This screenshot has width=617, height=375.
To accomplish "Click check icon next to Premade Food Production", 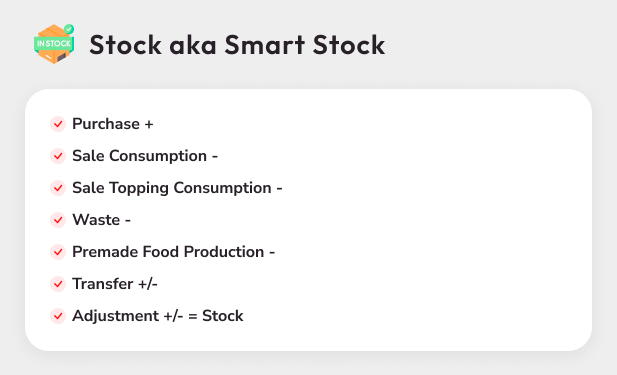I will 58,252.
